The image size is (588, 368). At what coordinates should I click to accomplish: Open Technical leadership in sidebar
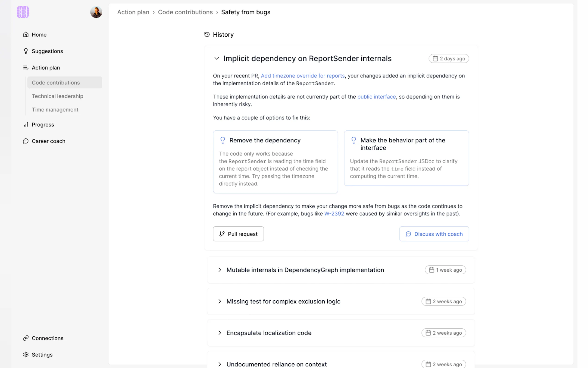[57, 96]
